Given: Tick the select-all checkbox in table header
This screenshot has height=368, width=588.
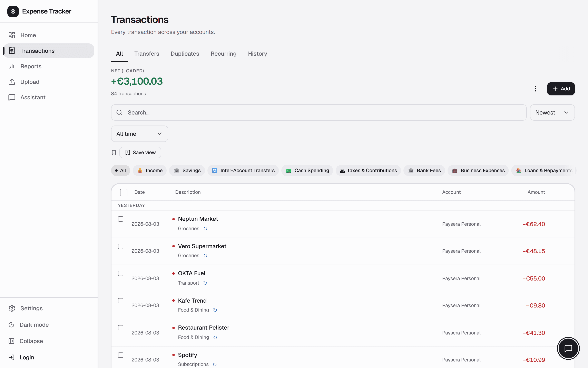Looking at the screenshot, I should [124, 193].
